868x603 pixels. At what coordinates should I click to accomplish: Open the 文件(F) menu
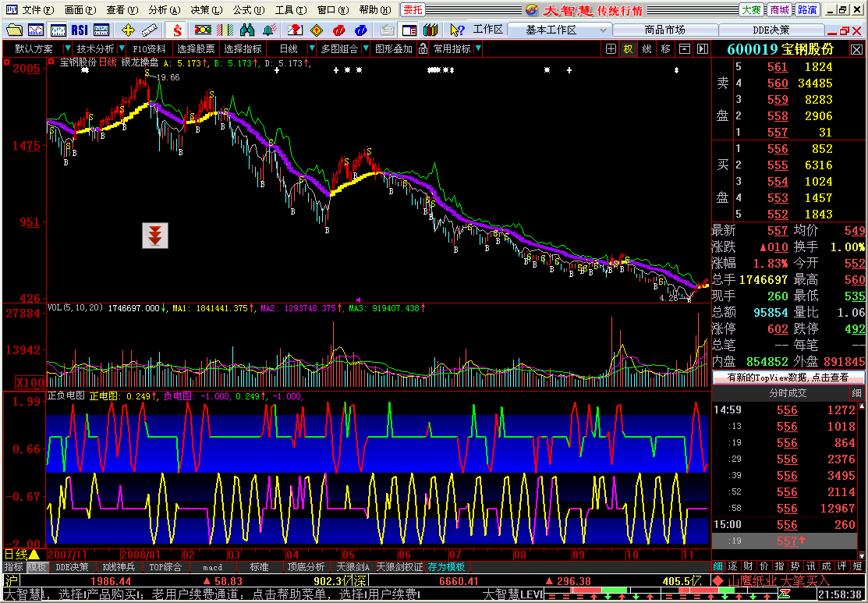(39, 10)
